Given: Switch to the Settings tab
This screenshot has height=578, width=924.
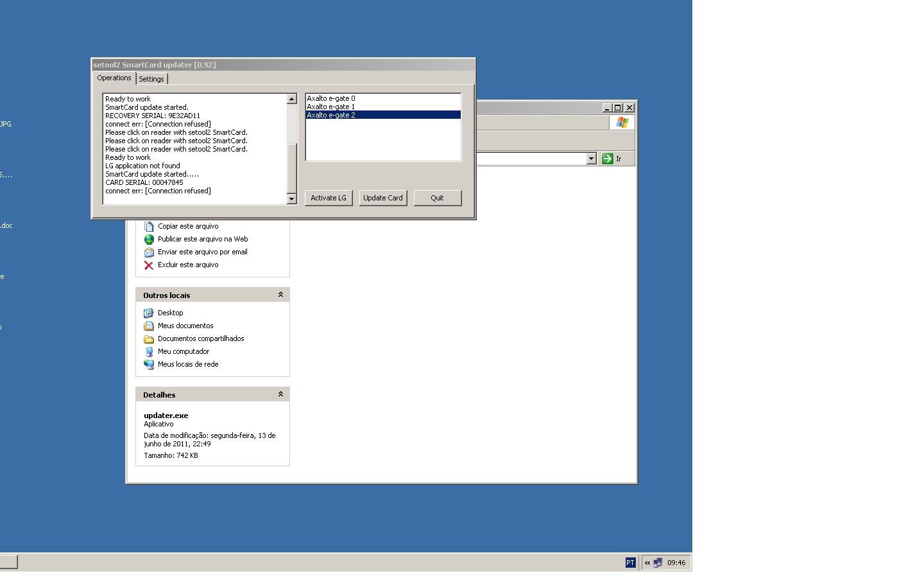Looking at the screenshot, I should (151, 79).
